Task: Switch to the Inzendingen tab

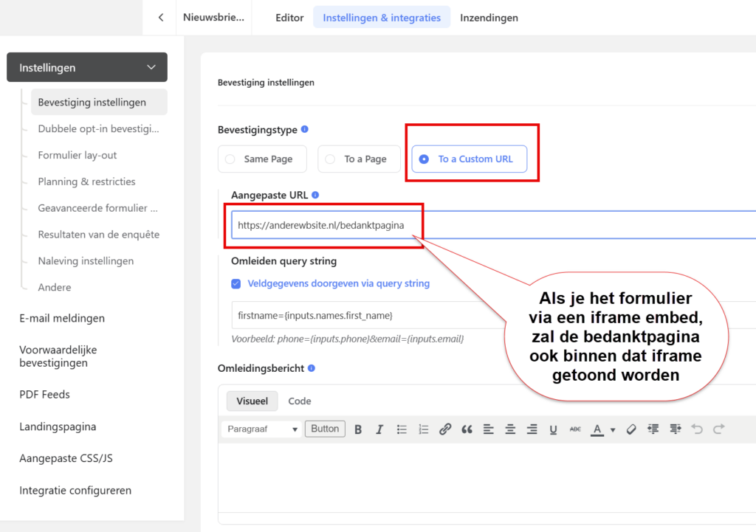Action: click(x=489, y=18)
